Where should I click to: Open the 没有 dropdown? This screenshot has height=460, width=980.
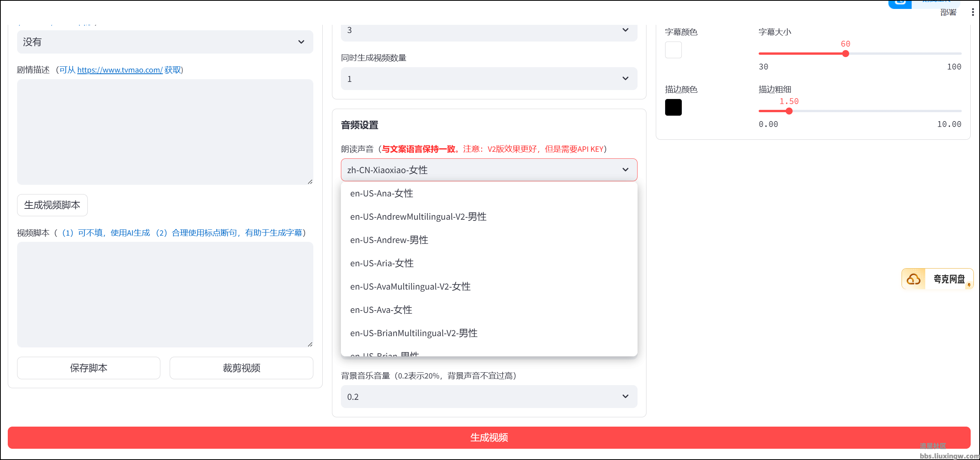165,42
